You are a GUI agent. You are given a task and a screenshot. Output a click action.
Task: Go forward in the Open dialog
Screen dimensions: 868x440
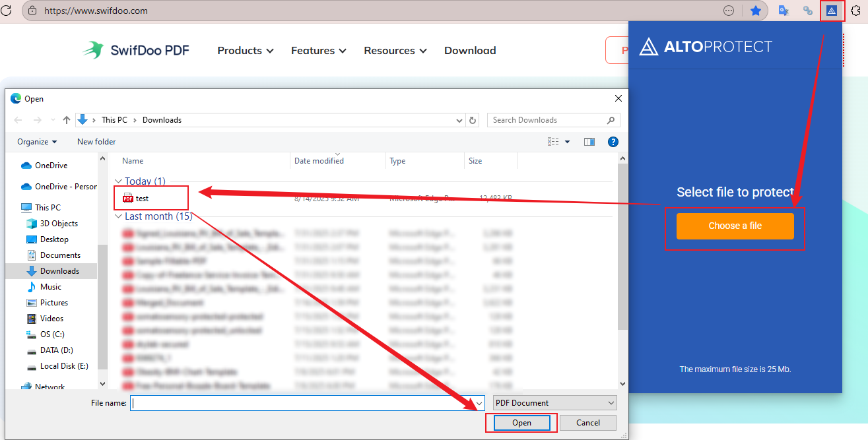37,120
